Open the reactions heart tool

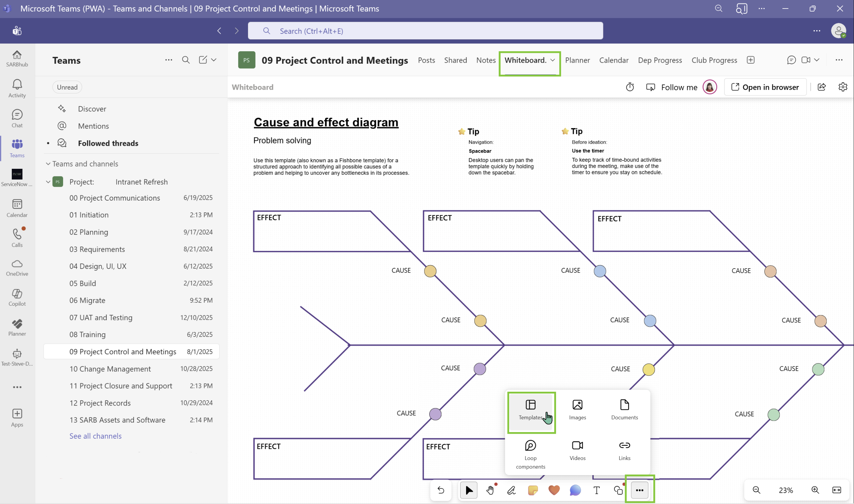[554, 490]
